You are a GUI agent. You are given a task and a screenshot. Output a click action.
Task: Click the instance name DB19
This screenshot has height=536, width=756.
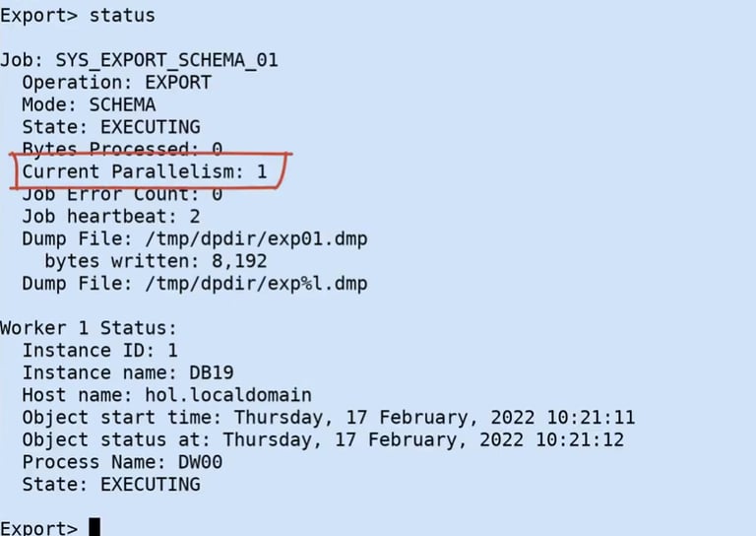click(212, 372)
